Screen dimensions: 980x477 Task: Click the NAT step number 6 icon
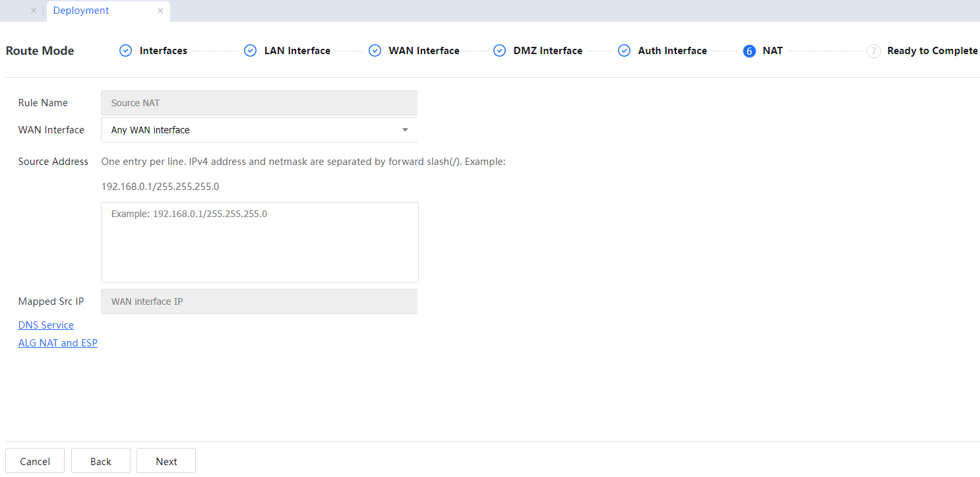pyautogui.click(x=749, y=51)
